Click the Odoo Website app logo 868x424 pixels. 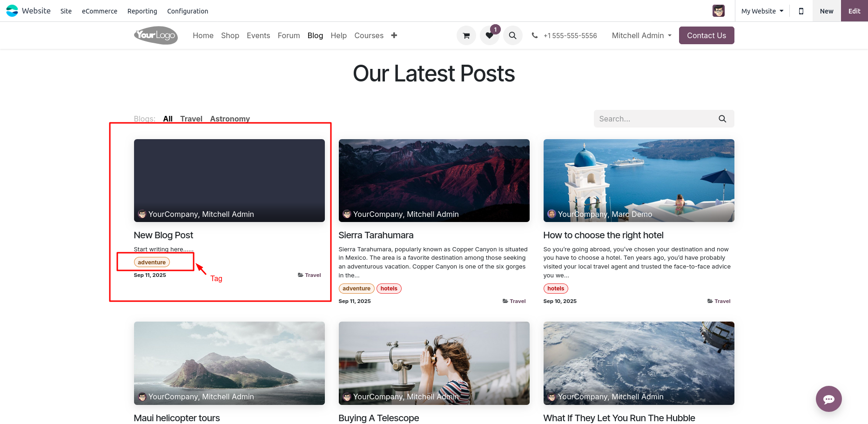click(x=12, y=11)
